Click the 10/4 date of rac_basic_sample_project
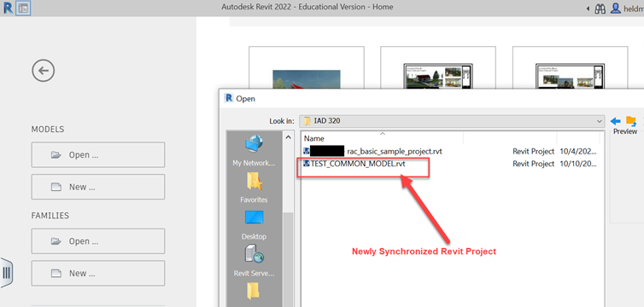Image resolution: width=644 pixels, height=307 pixels. pos(579,151)
